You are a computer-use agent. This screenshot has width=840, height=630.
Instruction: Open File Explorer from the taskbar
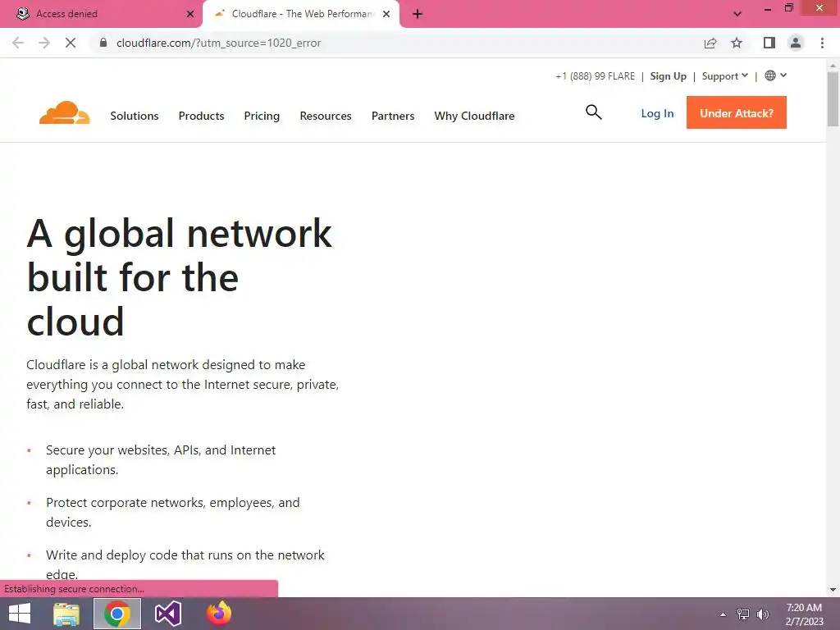tap(66, 614)
